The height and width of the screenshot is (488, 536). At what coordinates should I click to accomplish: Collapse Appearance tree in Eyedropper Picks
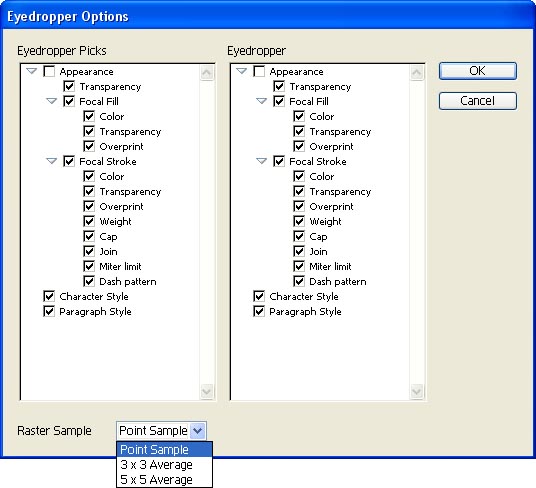[x=32, y=71]
